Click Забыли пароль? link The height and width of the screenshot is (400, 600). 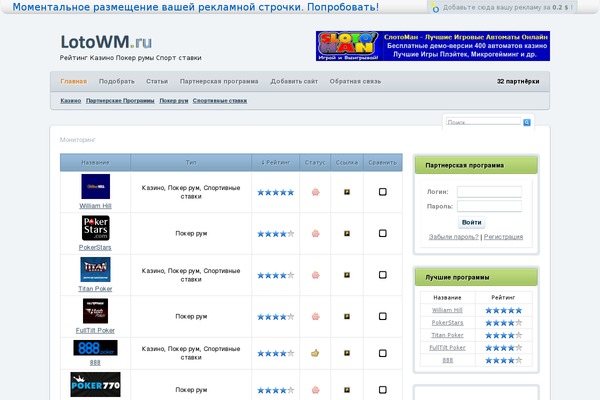tap(453, 237)
